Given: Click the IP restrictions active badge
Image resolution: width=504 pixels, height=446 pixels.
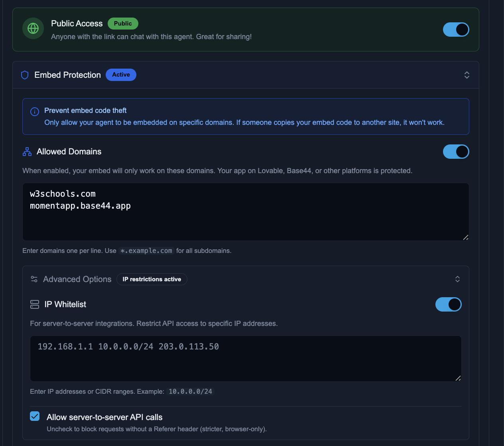Looking at the screenshot, I should [x=152, y=279].
